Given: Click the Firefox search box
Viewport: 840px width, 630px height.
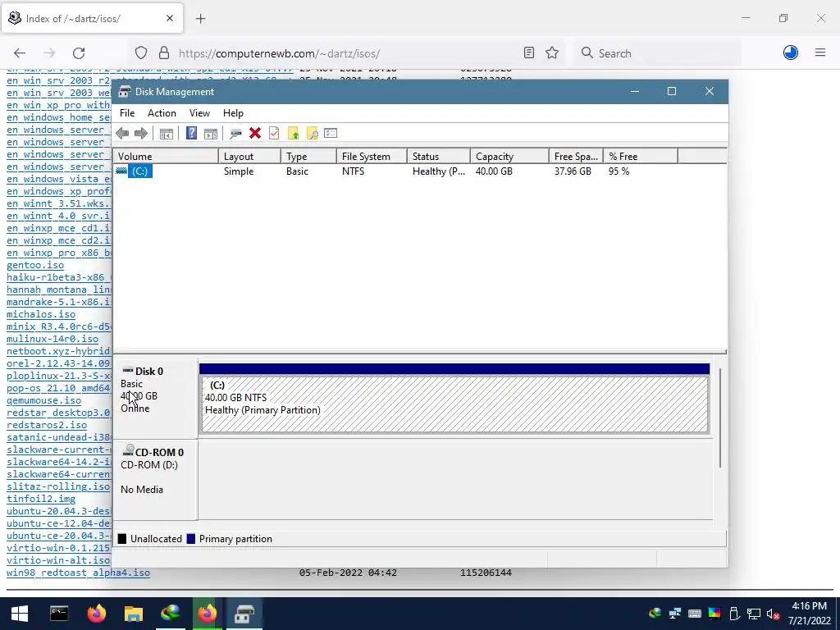Looking at the screenshot, I should 657,53.
